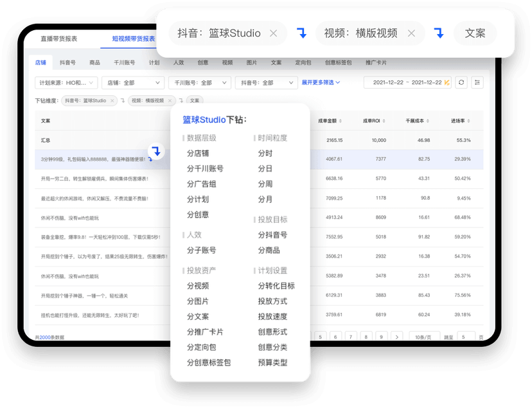
Task: Open the 10条/页 page size selector
Action: tap(425, 337)
